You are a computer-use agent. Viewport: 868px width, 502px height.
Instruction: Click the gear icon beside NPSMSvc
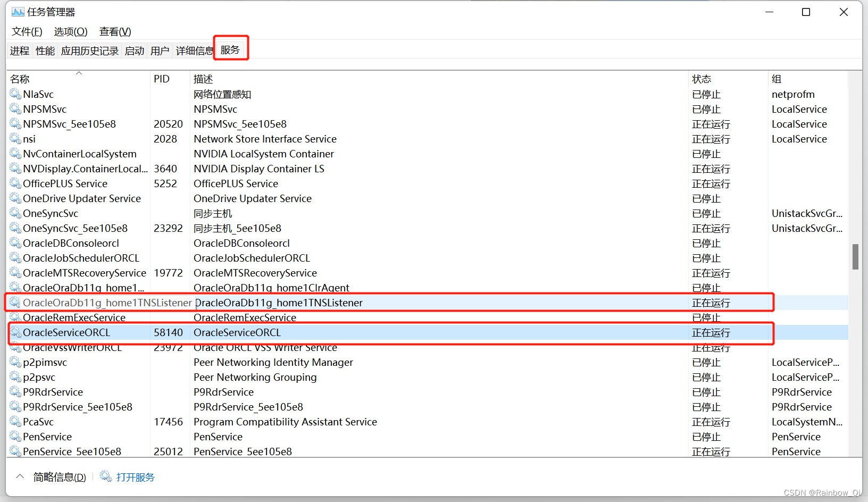click(x=15, y=109)
